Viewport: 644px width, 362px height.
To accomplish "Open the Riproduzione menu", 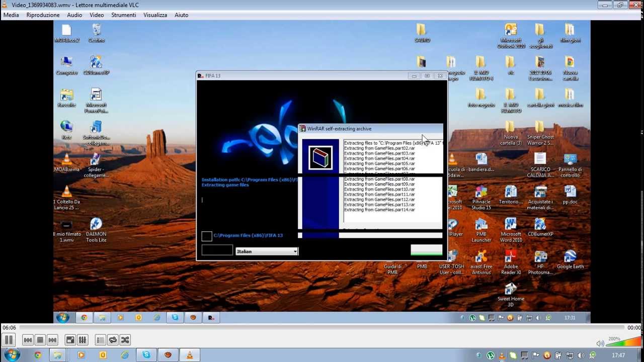I will (x=43, y=15).
